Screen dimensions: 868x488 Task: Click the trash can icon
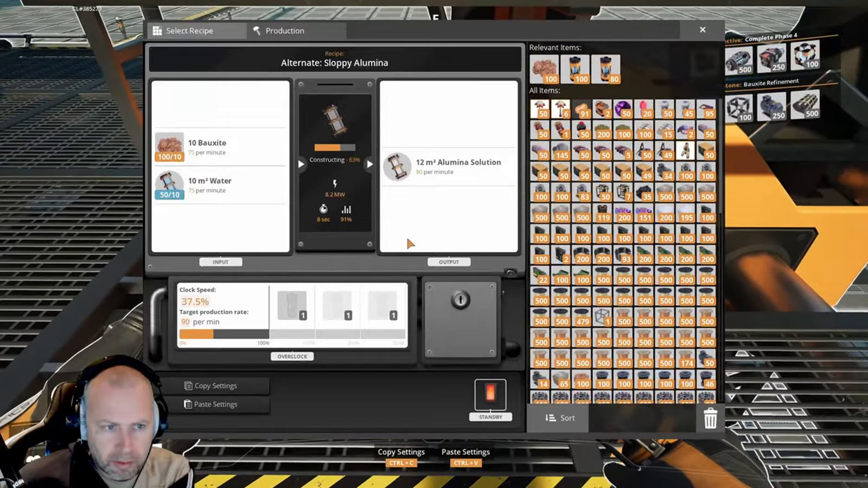point(710,418)
